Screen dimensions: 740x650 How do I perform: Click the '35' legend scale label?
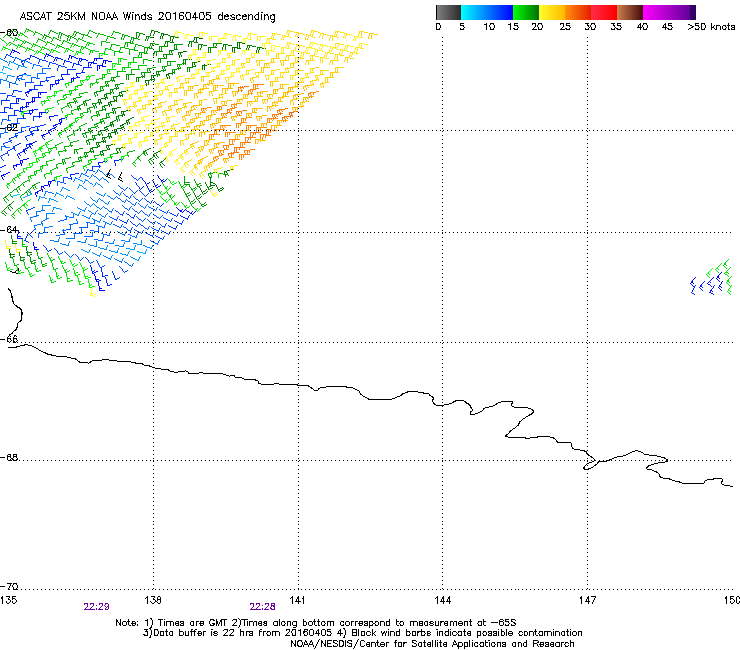click(x=616, y=27)
